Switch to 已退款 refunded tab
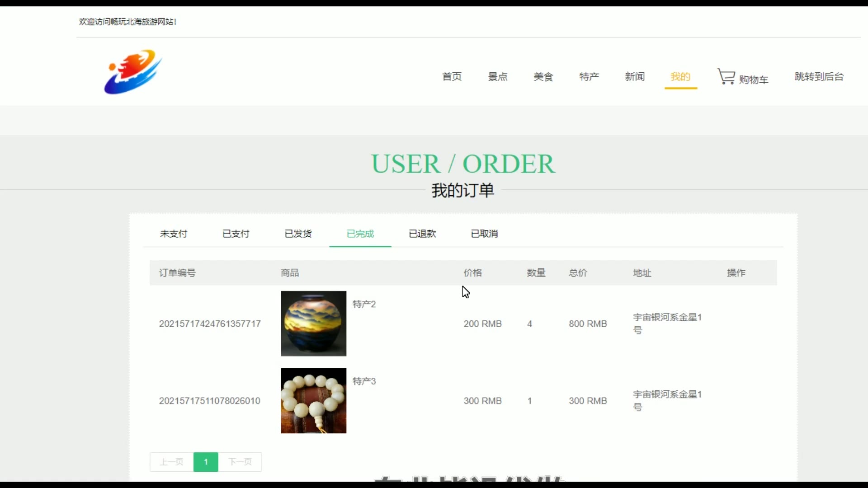Image resolution: width=868 pixels, height=488 pixels. (x=422, y=234)
